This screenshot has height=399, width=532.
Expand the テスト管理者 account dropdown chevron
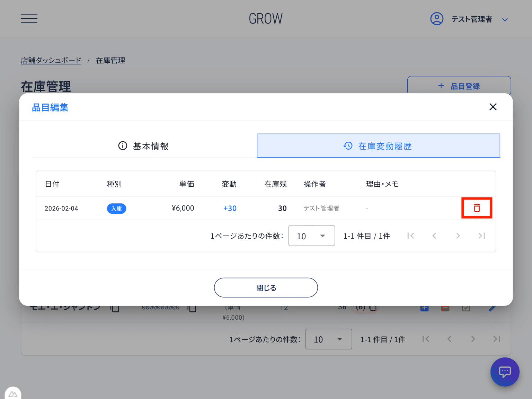505,20
